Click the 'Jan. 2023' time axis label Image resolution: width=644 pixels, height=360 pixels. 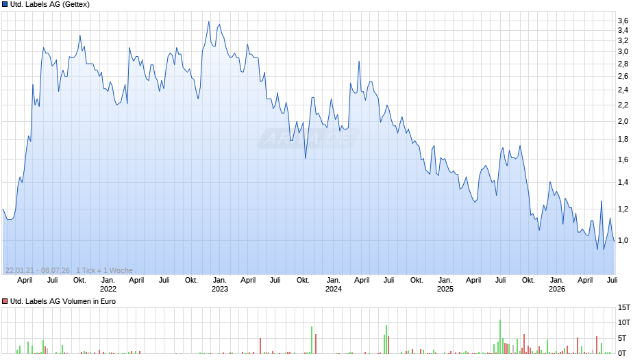[x=220, y=285]
